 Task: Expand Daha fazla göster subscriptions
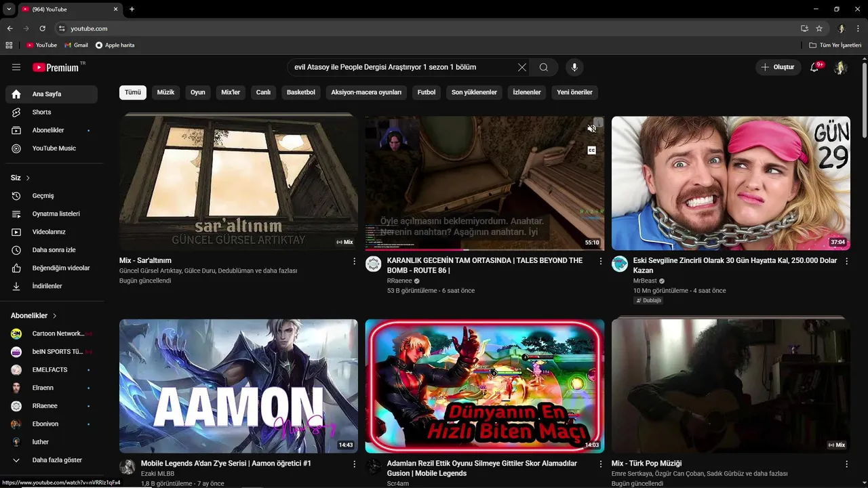pos(52,460)
